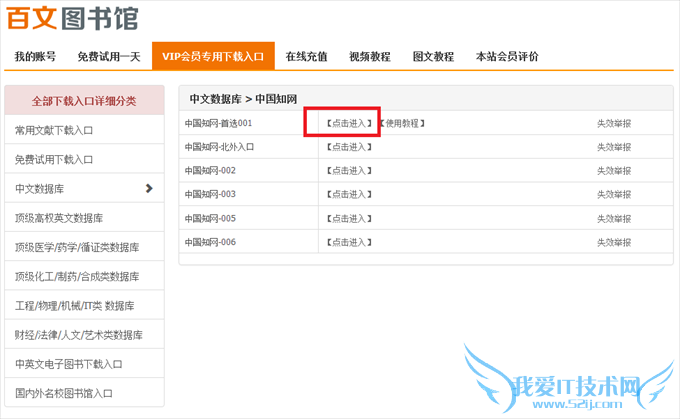Click 失效举报 for 中国知网-005

[x=614, y=218]
